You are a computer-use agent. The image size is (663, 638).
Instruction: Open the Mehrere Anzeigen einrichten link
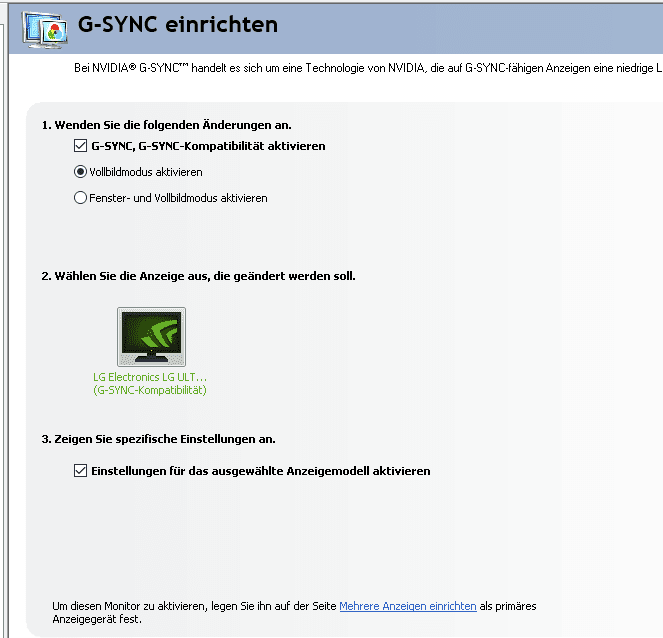[408, 606]
